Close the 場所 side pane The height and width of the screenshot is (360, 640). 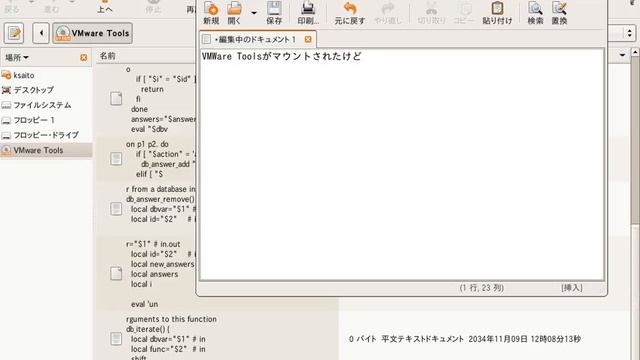click(x=84, y=58)
